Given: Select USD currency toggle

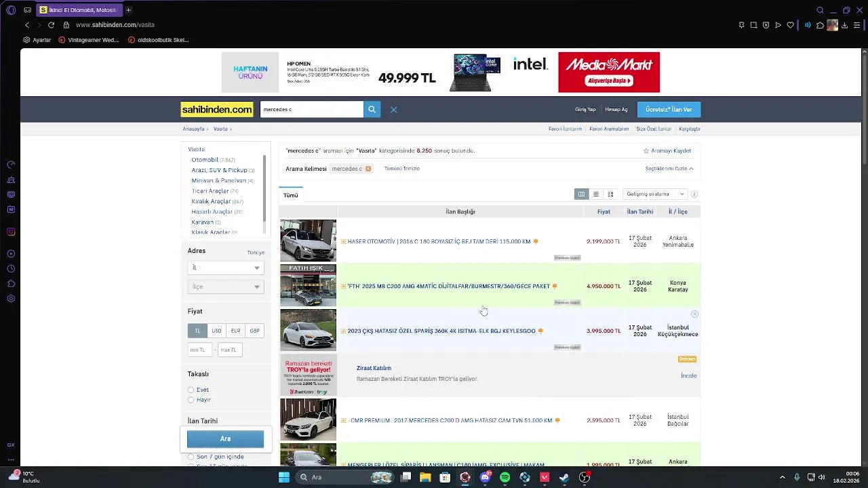Looking at the screenshot, I should point(216,331).
